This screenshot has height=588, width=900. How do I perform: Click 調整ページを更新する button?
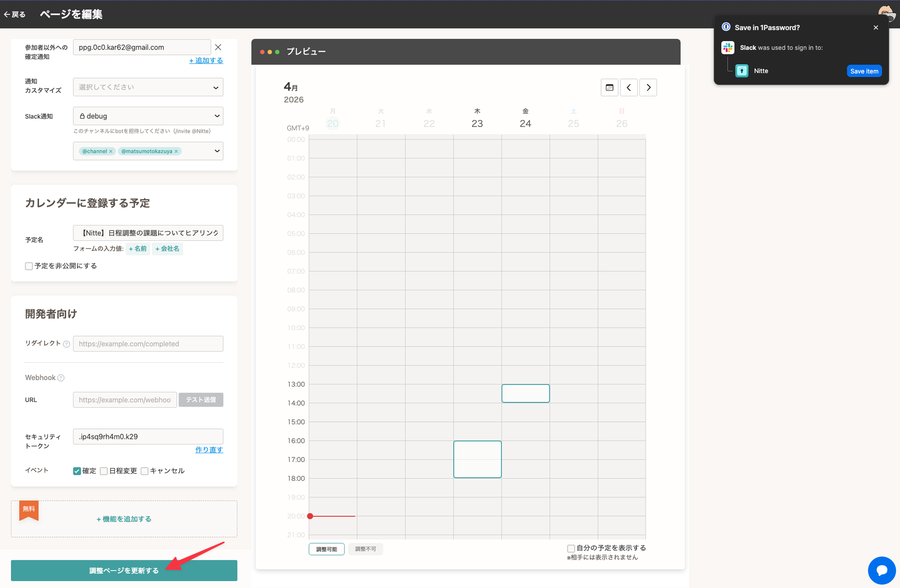(x=124, y=570)
